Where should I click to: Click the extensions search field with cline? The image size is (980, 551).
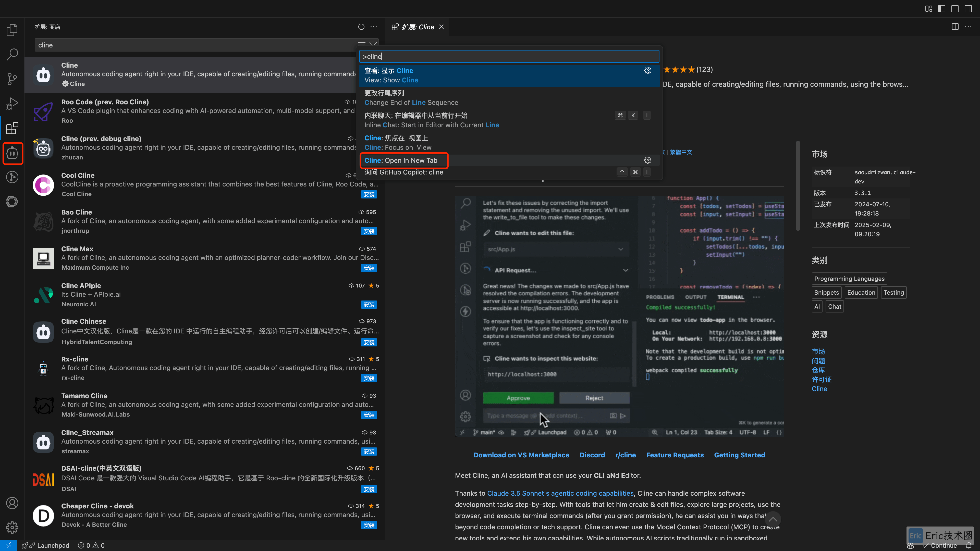[x=196, y=45]
